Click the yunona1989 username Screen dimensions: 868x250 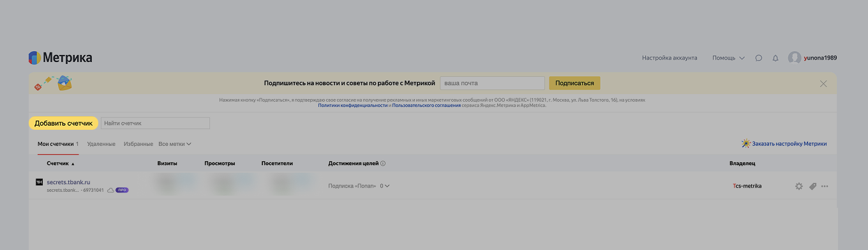pos(820,58)
